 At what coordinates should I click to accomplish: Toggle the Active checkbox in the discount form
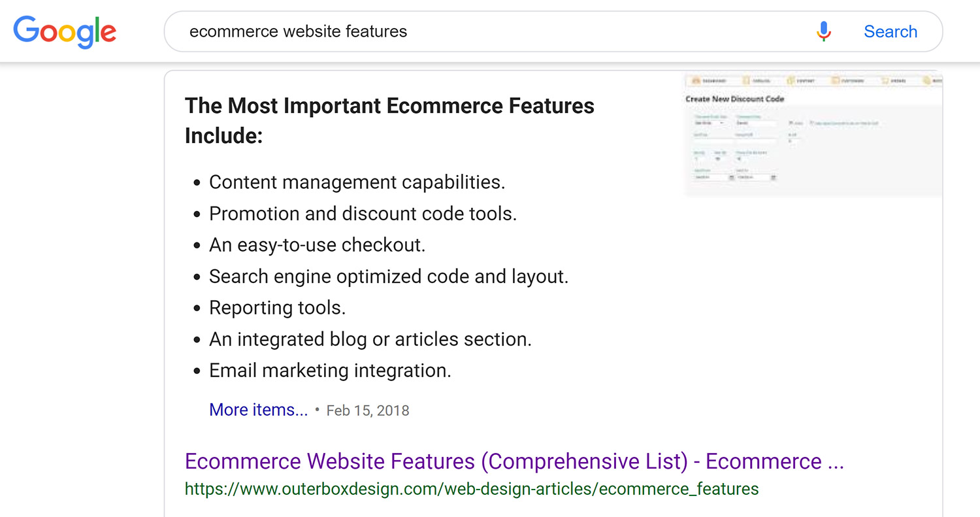click(x=791, y=123)
